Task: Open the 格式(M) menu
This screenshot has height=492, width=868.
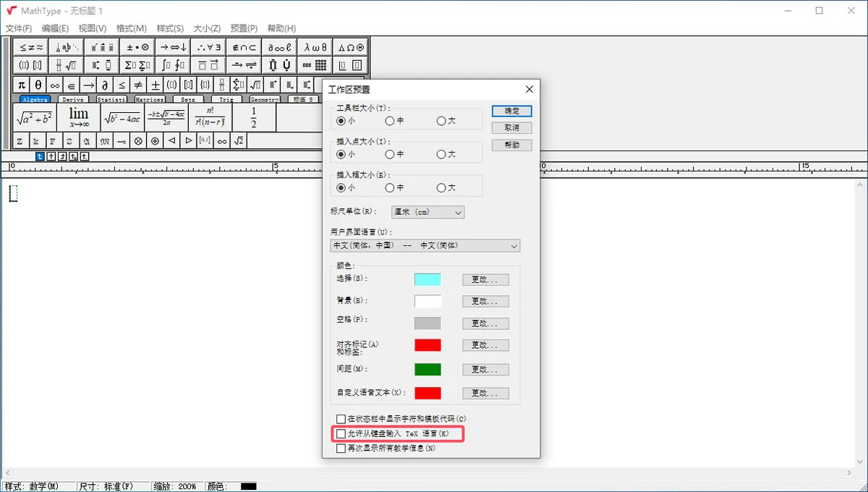Action: pos(131,28)
